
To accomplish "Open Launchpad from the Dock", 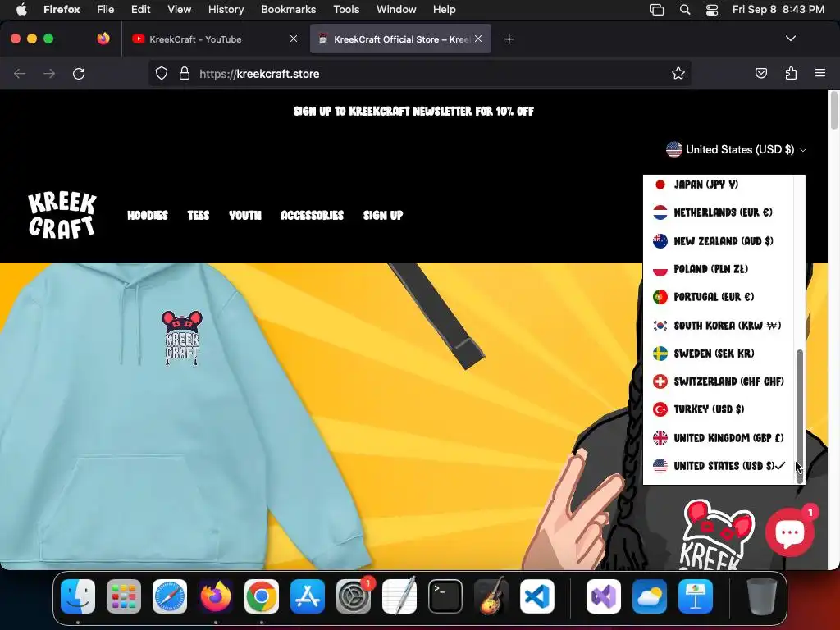I will coord(124,596).
